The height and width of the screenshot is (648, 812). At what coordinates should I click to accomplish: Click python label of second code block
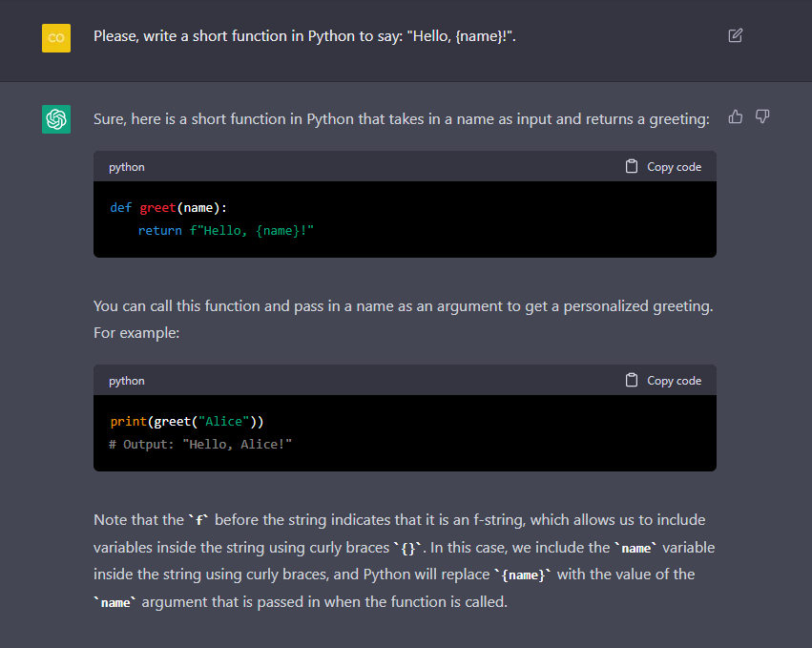(x=126, y=381)
